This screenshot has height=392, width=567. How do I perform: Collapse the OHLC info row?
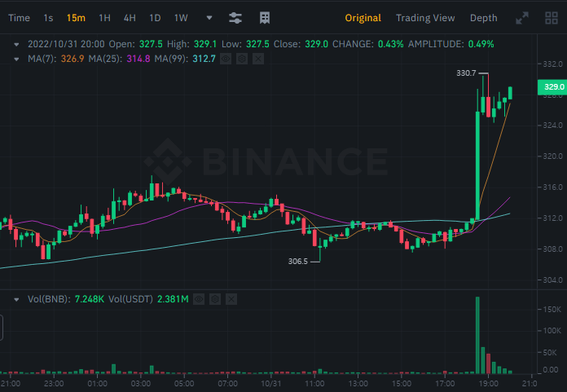[x=15, y=44]
